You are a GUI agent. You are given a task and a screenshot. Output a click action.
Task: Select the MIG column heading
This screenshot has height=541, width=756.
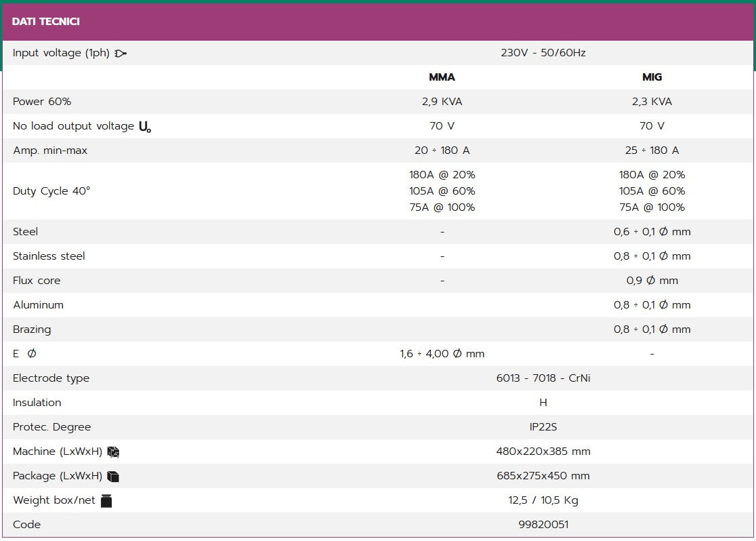tap(652, 77)
